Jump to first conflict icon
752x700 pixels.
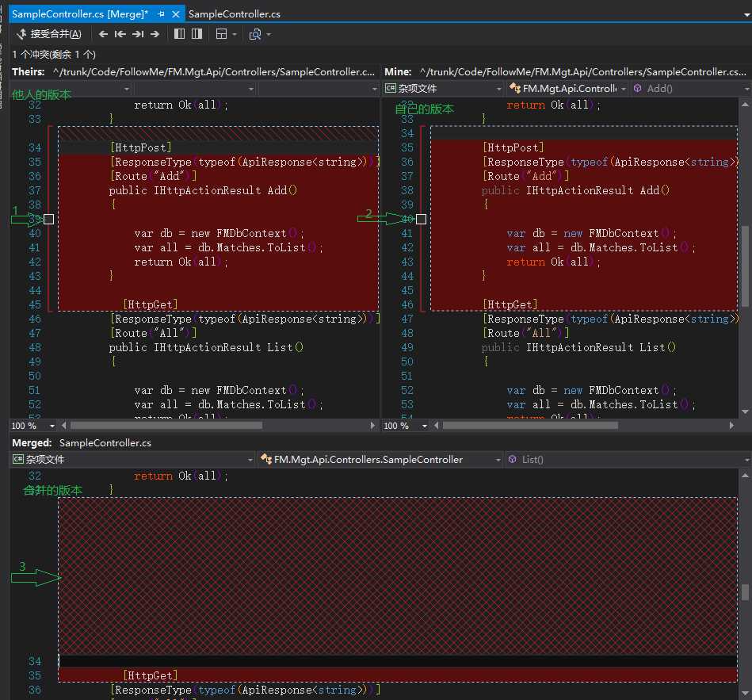click(120, 34)
